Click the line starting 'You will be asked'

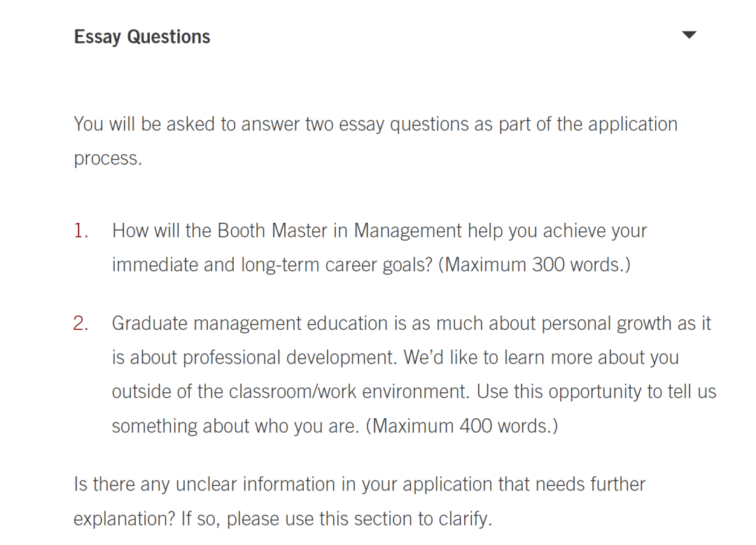(x=376, y=125)
